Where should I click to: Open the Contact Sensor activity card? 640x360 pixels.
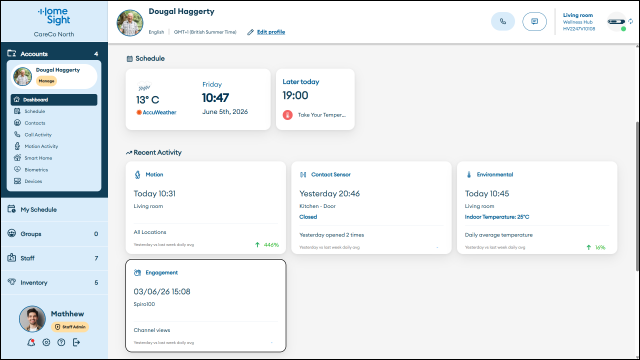pyautogui.click(x=371, y=207)
